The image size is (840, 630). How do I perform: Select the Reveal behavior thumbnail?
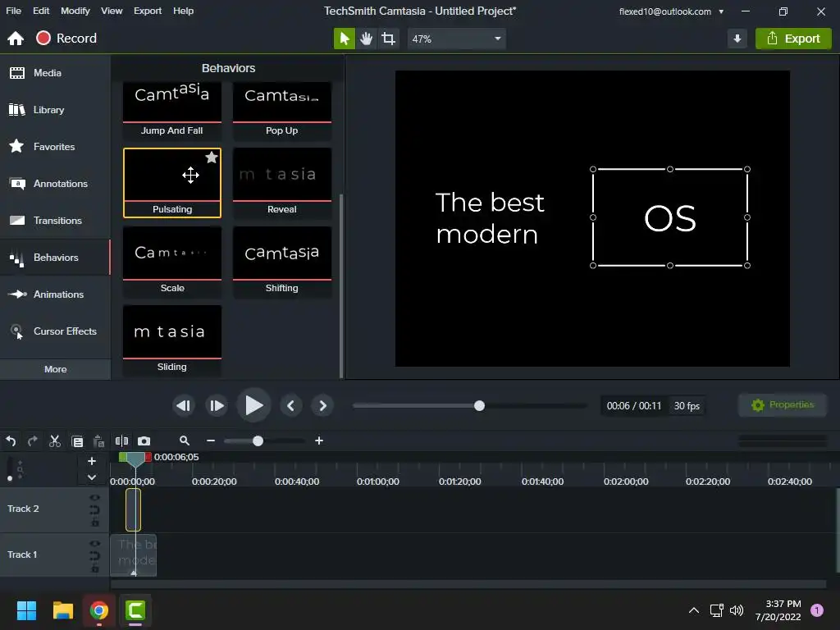(282, 183)
